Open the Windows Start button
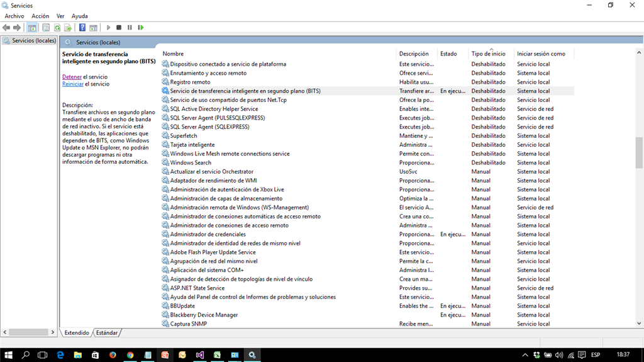Viewport: 644px width, 362px height. tap(8, 354)
